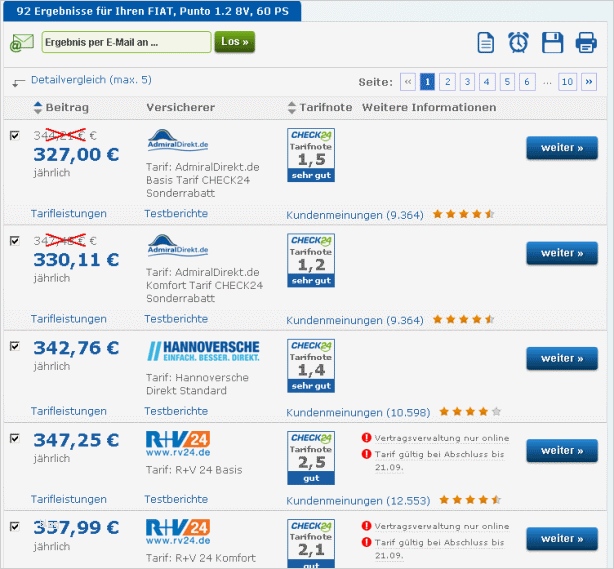This screenshot has width=614, height=569.
Task: Open Testberichte for the 327,00 € offer
Action: click(x=176, y=214)
